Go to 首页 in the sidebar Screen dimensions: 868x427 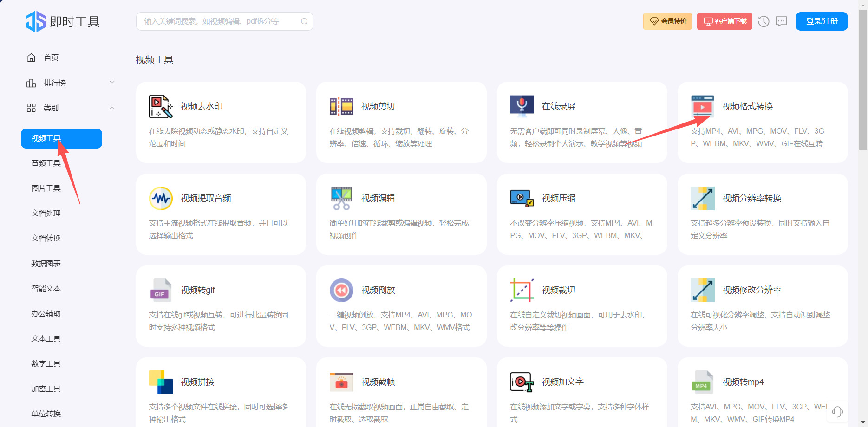(51, 58)
